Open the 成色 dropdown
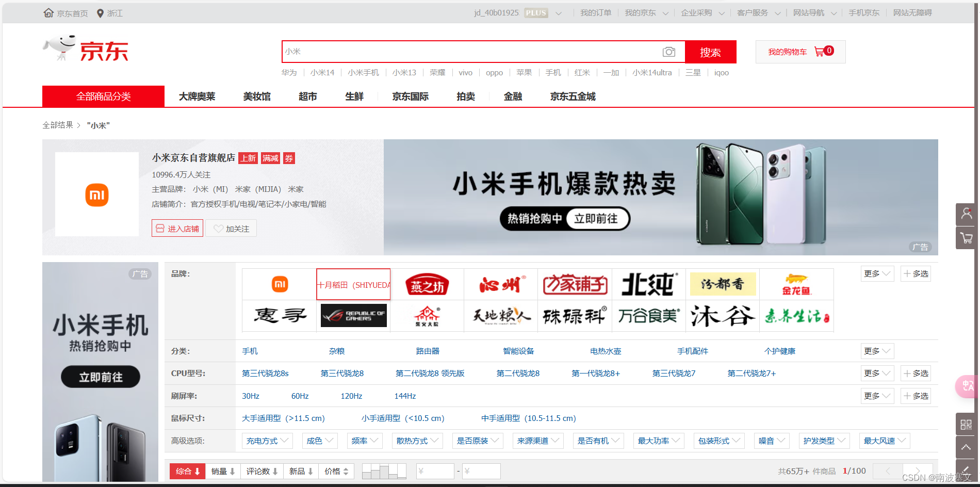 [320, 441]
